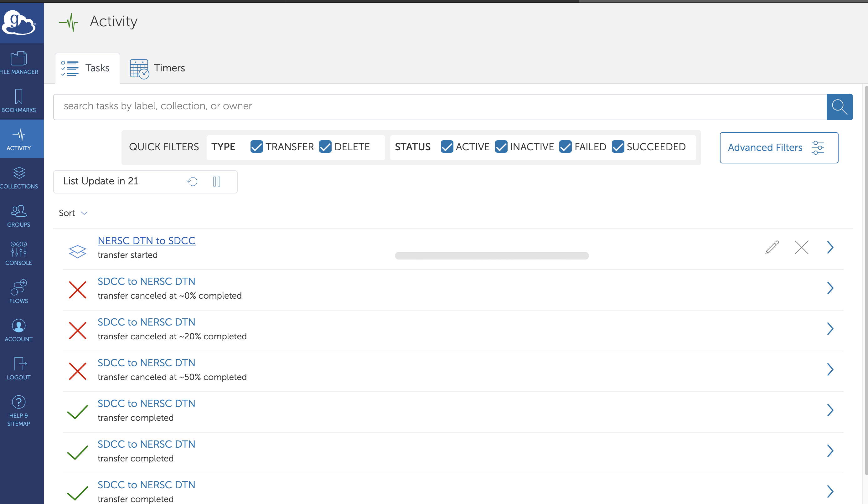The image size is (868, 504).
Task: Click the active-transfer layers icon
Action: pyautogui.click(x=78, y=251)
